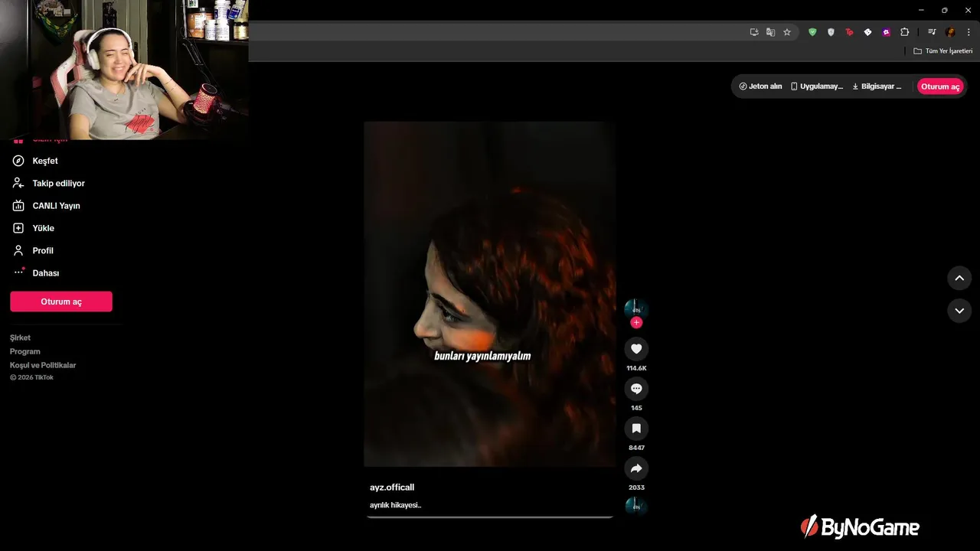Expand the Program footer section
Screen dimensions: 980x551
pos(25,351)
